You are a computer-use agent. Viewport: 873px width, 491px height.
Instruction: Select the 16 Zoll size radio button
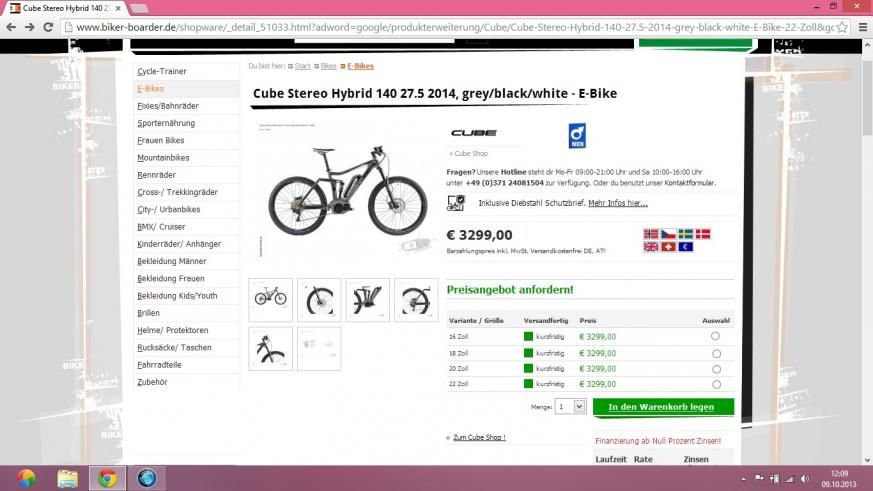(715, 336)
